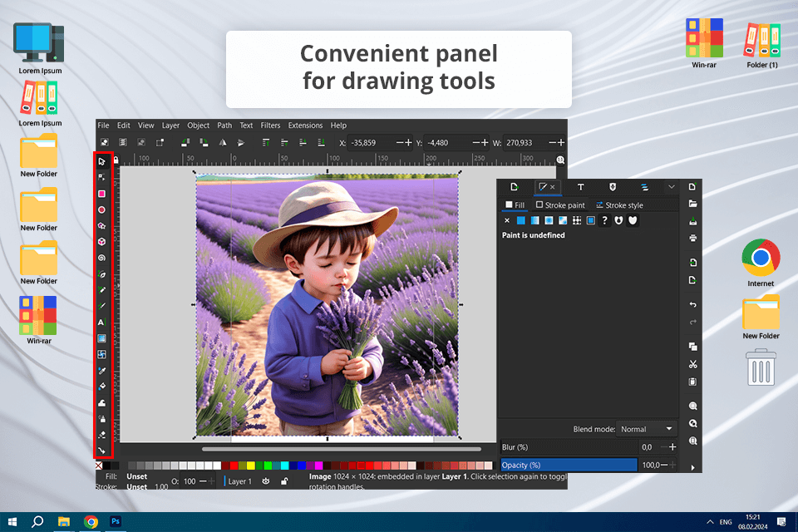Toggle Layer 1 lock icon
This screenshot has width=798, height=532.
[284, 481]
